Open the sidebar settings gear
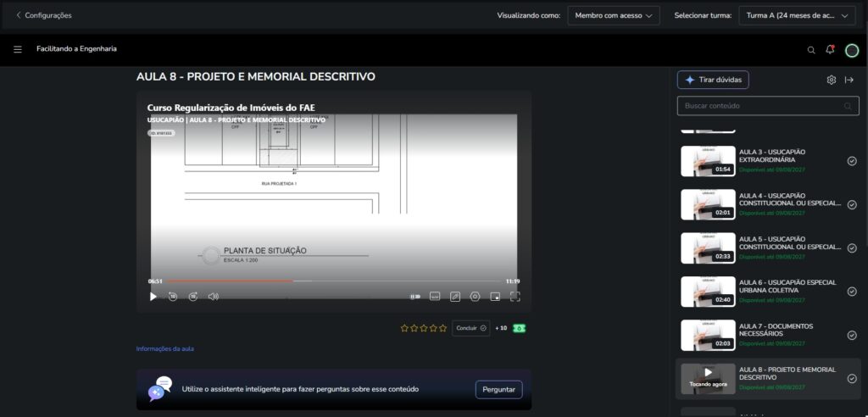Image resolution: width=868 pixels, height=417 pixels. [832, 80]
